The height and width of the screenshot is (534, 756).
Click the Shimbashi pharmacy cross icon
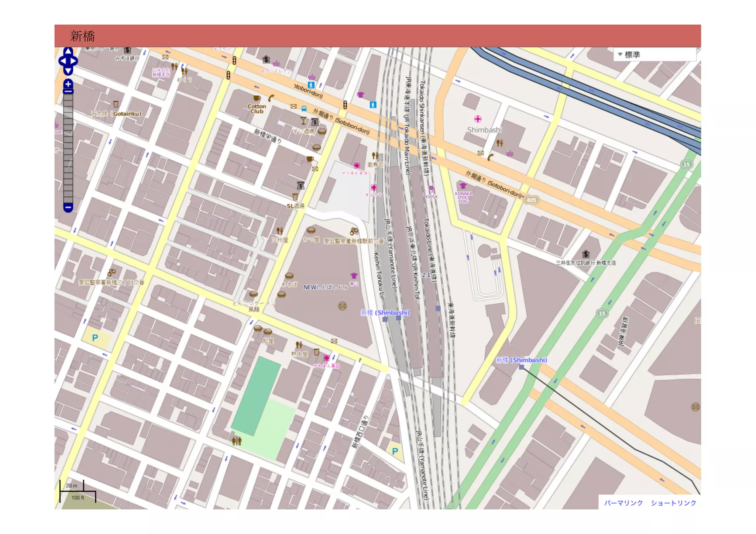click(478, 119)
